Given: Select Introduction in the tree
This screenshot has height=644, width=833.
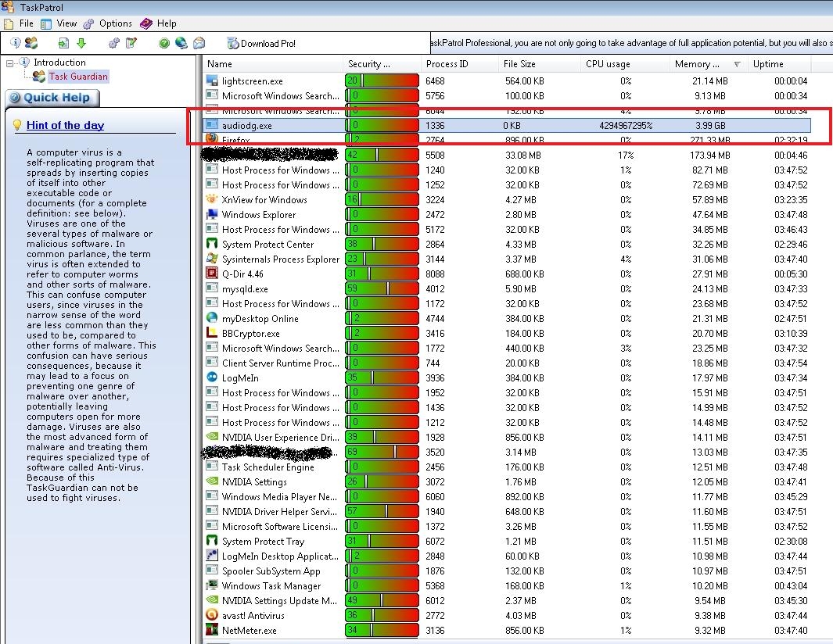Looking at the screenshot, I should click(59, 63).
